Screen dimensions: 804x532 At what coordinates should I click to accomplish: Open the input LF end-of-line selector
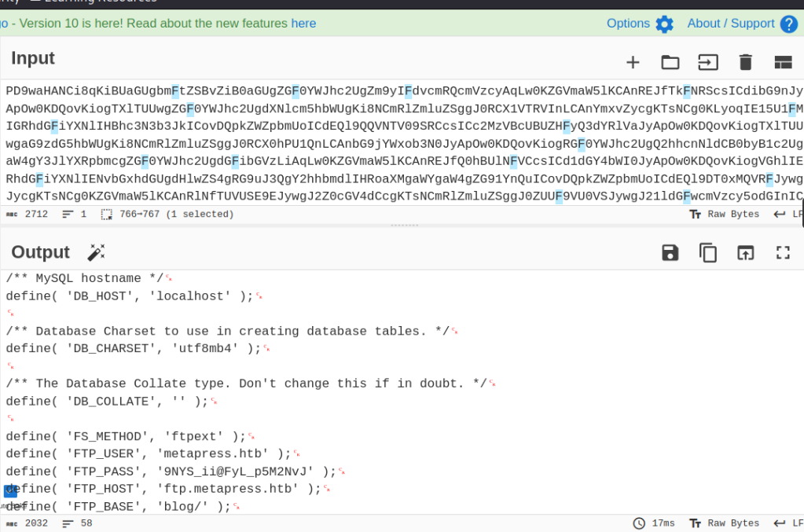788,215
